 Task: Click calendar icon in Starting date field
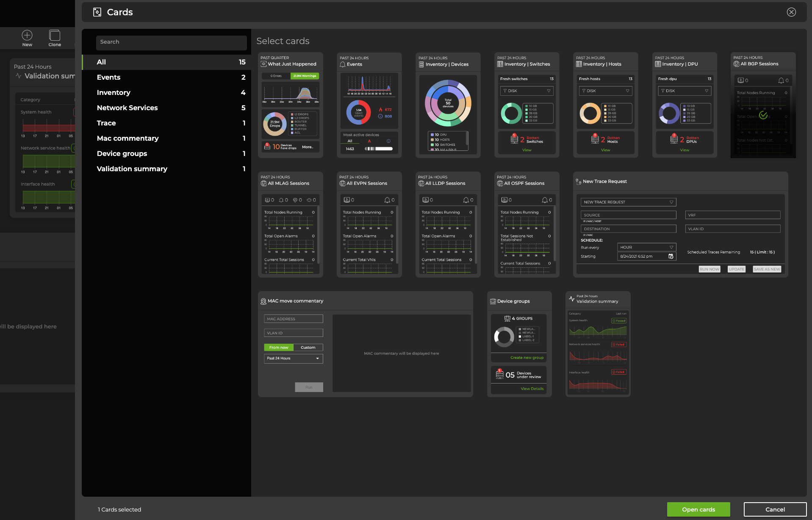[671, 256]
